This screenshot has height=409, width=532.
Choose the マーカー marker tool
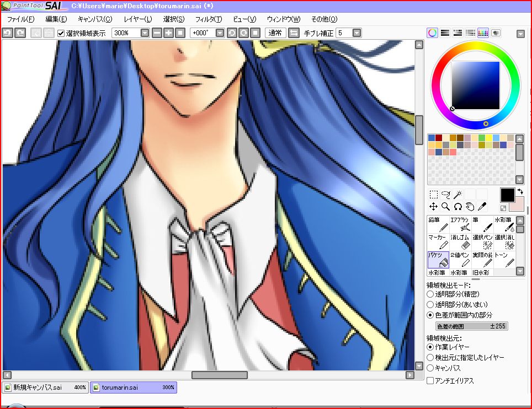pyautogui.click(x=438, y=242)
